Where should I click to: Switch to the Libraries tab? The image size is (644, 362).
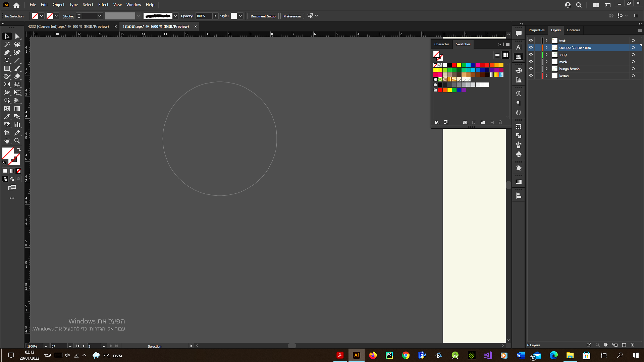[x=573, y=30]
